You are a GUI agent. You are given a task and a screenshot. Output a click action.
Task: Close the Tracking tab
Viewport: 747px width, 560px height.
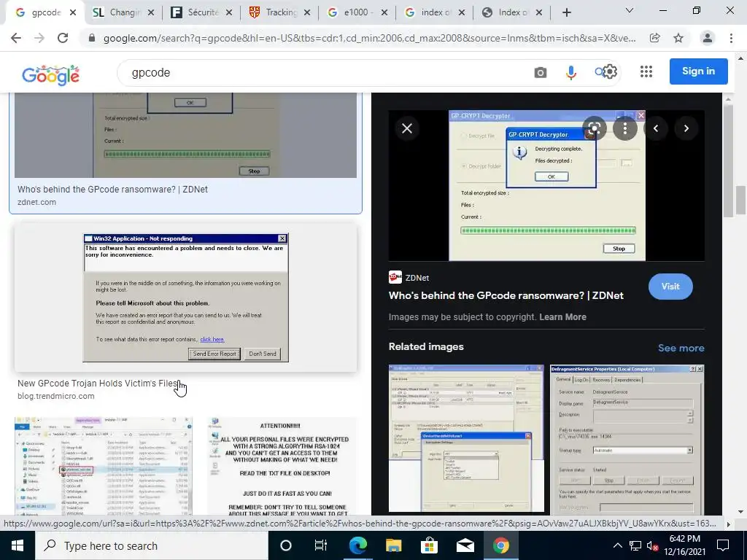[307, 13]
